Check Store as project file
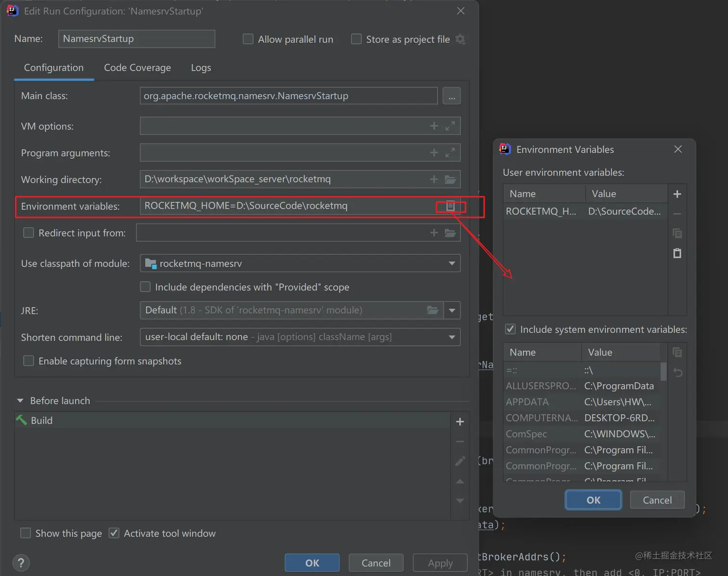728x576 pixels. coord(356,39)
